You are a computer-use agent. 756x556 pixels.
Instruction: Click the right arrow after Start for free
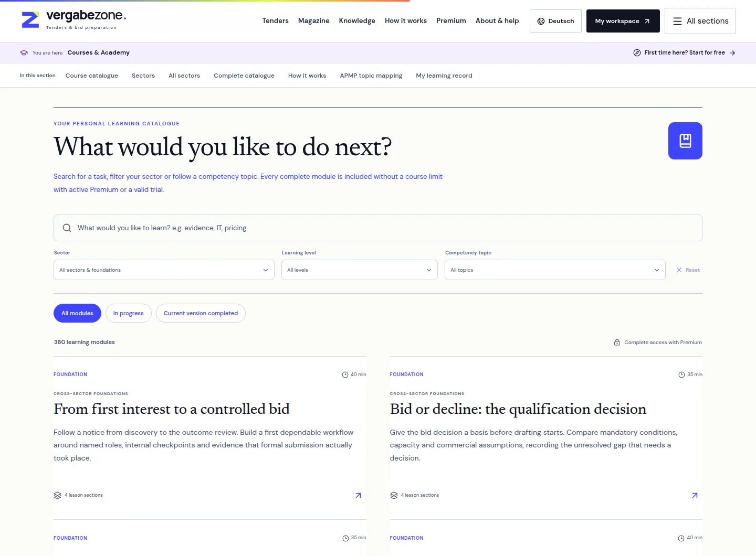[732, 53]
